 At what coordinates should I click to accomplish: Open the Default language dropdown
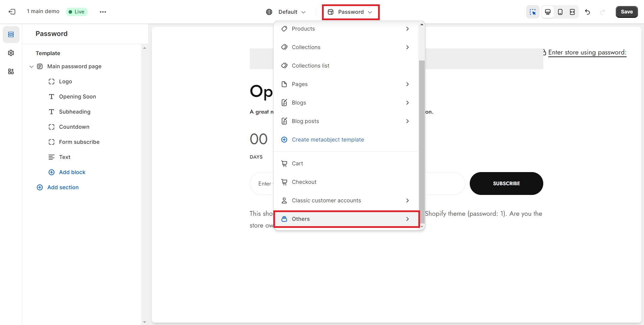click(x=286, y=12)
